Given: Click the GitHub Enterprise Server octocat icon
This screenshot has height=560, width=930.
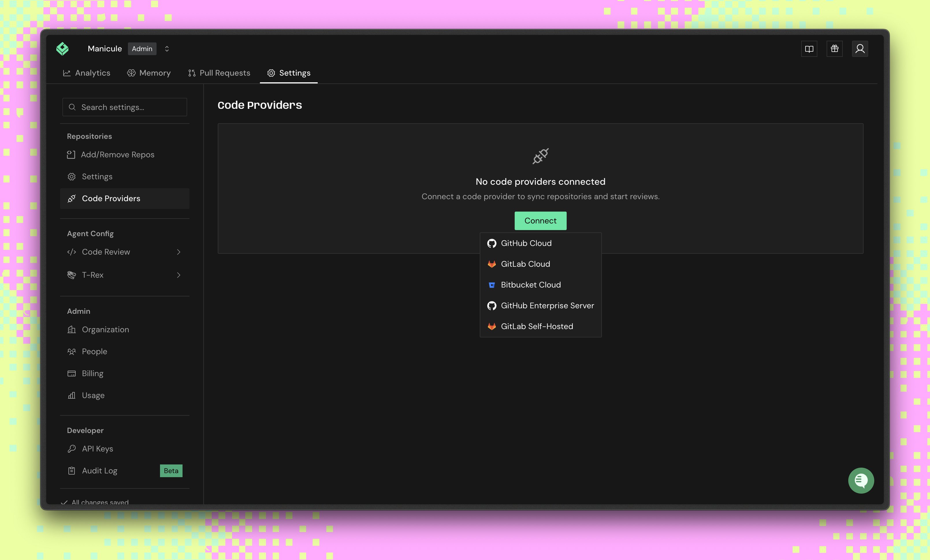Looking at the screenshot, I should click(x=491, y=306).
